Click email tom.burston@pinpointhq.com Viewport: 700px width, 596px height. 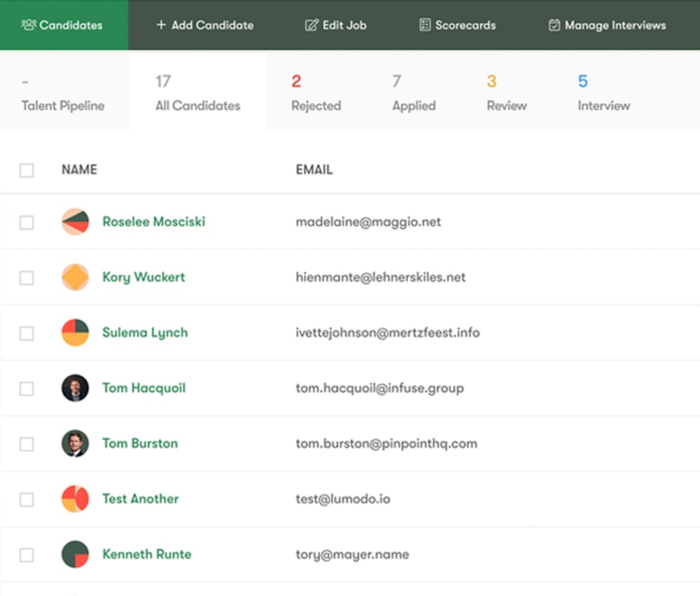[x=386, y=443]
